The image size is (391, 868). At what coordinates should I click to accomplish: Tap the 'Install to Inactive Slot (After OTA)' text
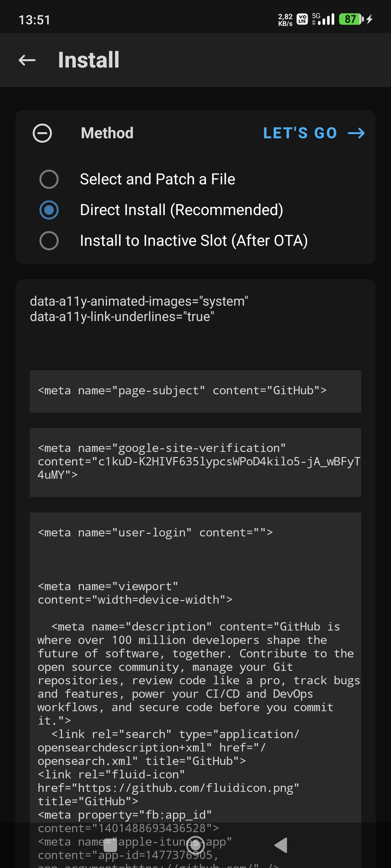tap(194, 241)
